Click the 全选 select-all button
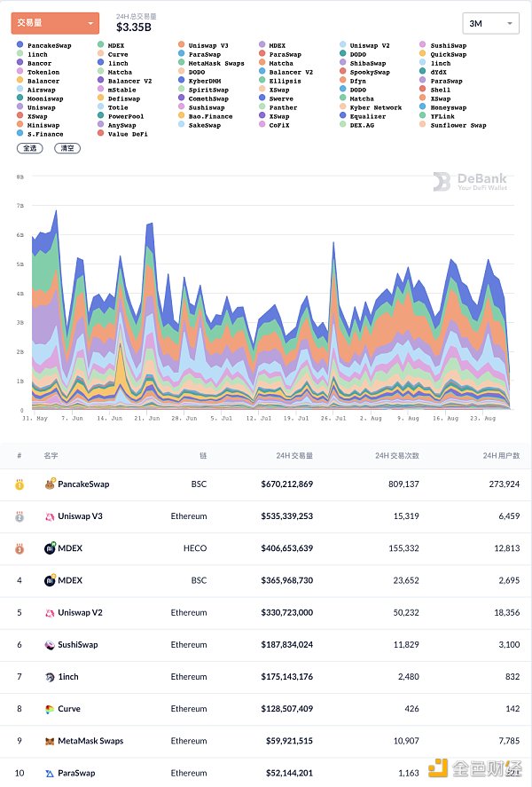This screenshot has width=532, height=787. [30, 148]
